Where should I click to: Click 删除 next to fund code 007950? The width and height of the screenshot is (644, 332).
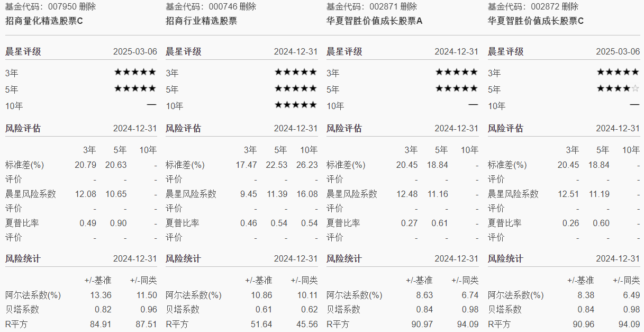coord(87,7)
